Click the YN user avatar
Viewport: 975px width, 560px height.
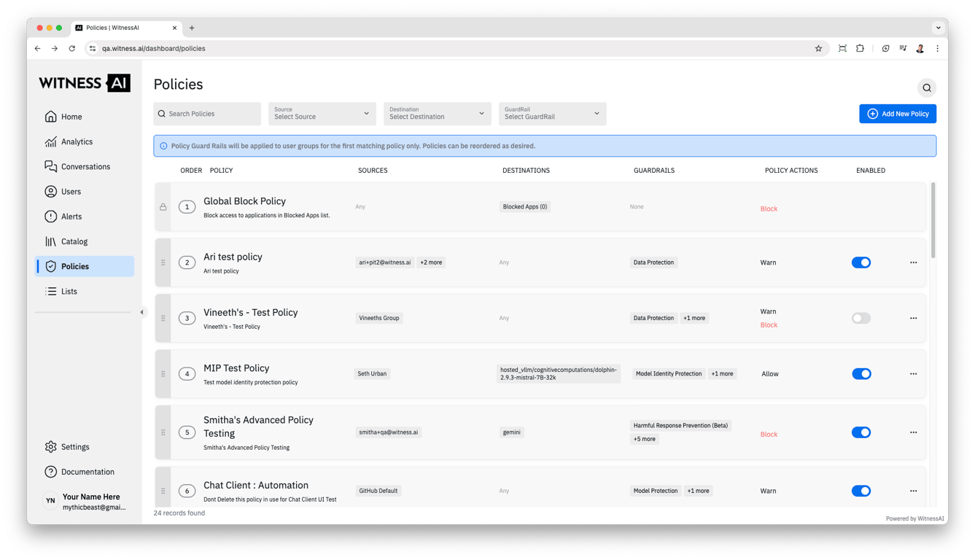coord(50,501)
